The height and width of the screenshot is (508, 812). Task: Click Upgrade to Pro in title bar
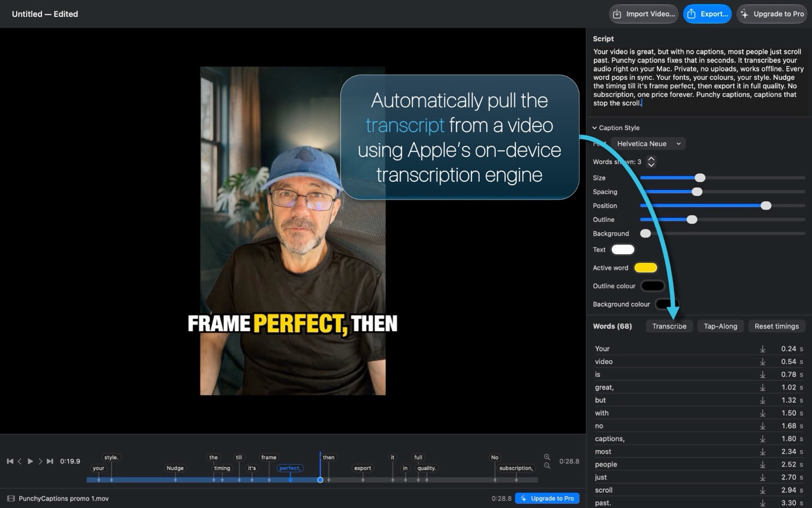click(772, 14)
